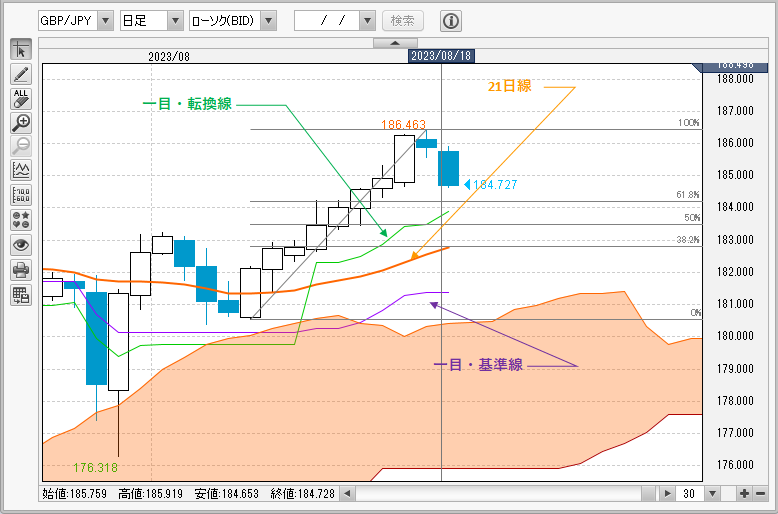778x514 pixels.
Task: Click the 2023/08 month axis label
Action: click(x=169, y=57)
